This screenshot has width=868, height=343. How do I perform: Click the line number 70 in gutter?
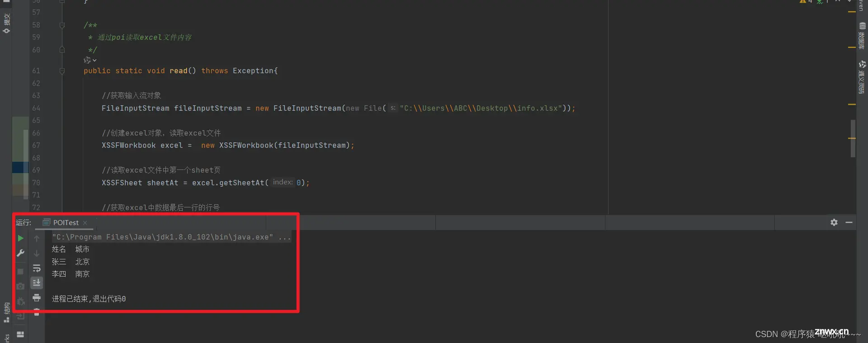(x=36, y=183)
